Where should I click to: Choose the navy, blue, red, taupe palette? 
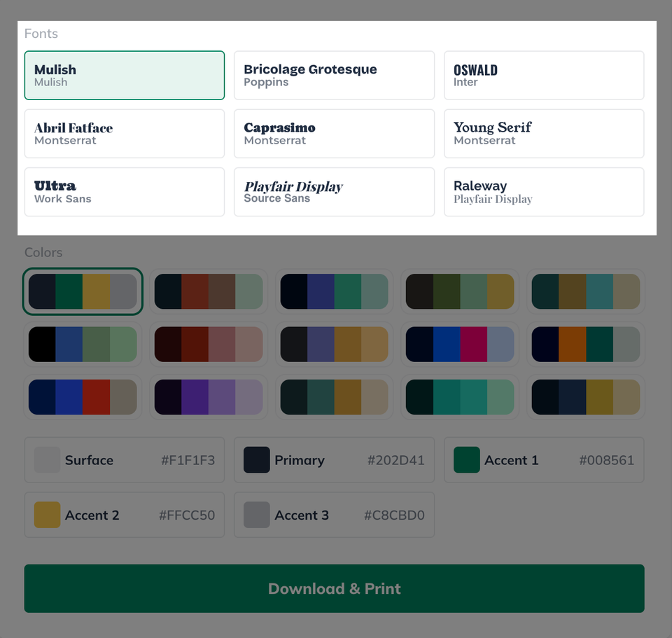(x=83, y=397)
